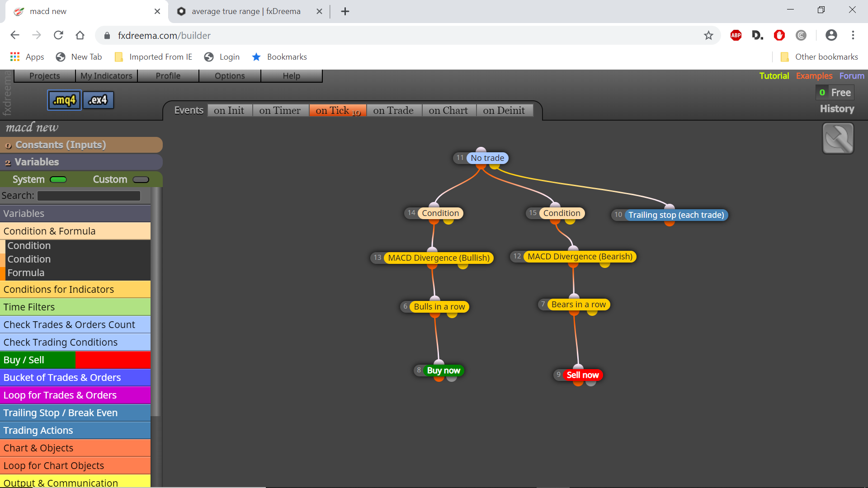Bookmark this page with the star icon
This screenshot has height=488, width=868.
pyautogui.click(x=708, y=35)
